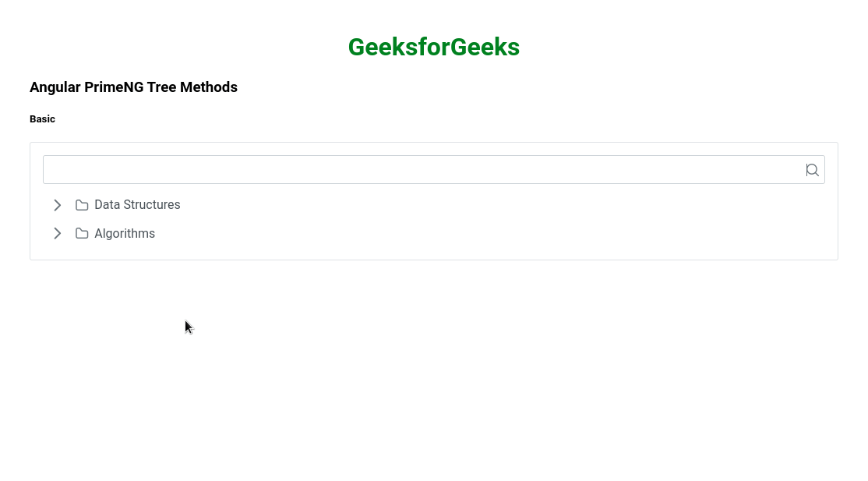Select the Data Structures tree label
This screenshot has height=481, width=868.
137,204
